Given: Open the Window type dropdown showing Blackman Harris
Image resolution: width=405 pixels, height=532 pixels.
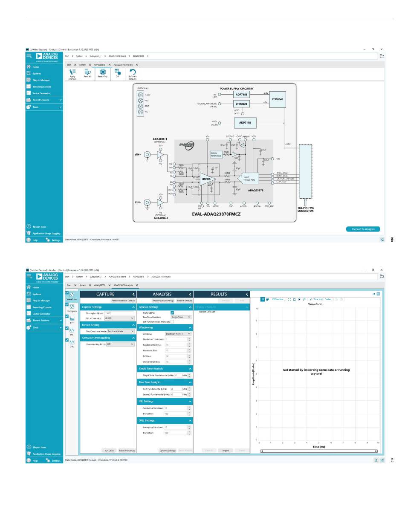Looking at the screenshot, I should 178,334.
